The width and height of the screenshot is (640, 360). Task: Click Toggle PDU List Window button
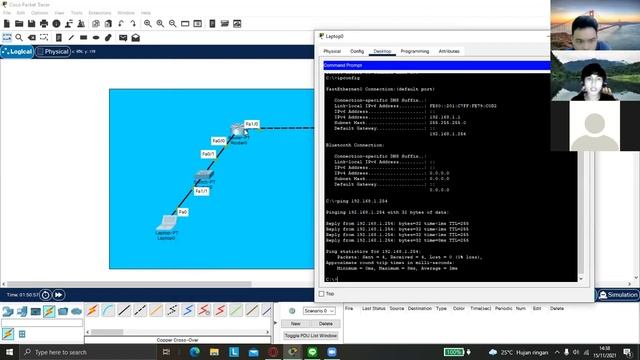coord(311,336)
